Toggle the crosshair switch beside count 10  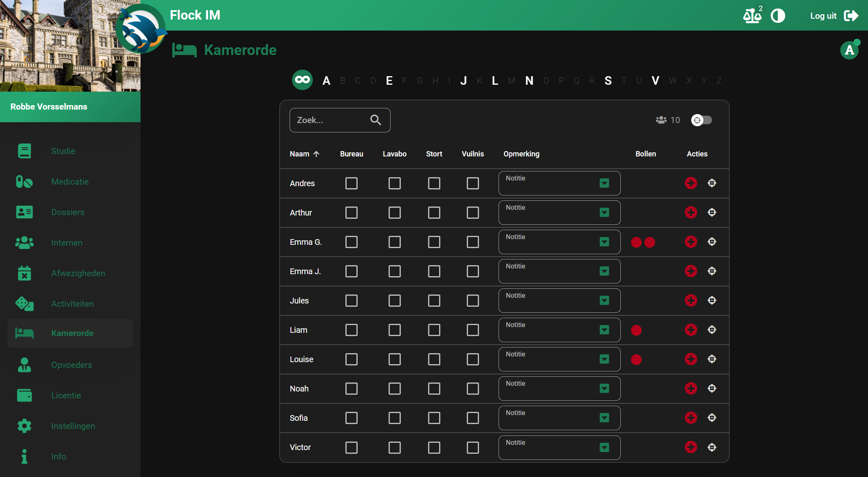tap(701, 120)
